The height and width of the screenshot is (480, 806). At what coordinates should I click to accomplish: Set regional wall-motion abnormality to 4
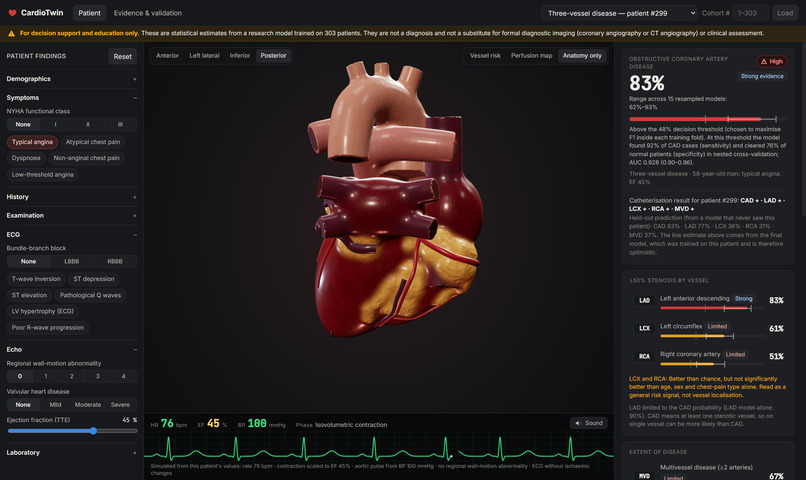123,376
